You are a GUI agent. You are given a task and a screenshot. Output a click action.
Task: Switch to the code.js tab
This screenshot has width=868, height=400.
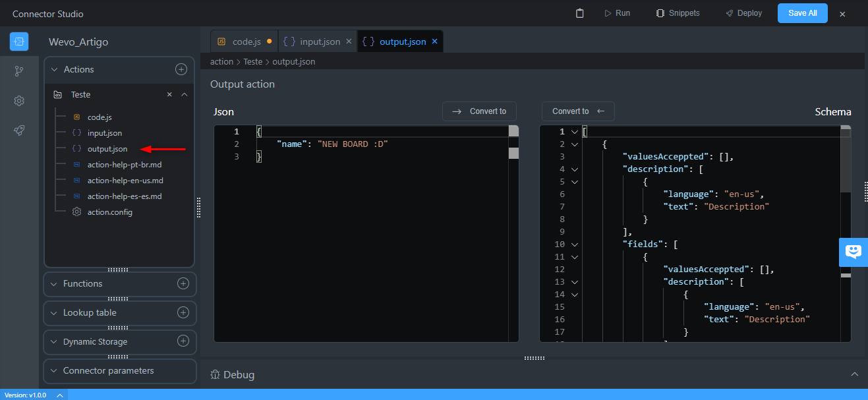tap(246, 42)
